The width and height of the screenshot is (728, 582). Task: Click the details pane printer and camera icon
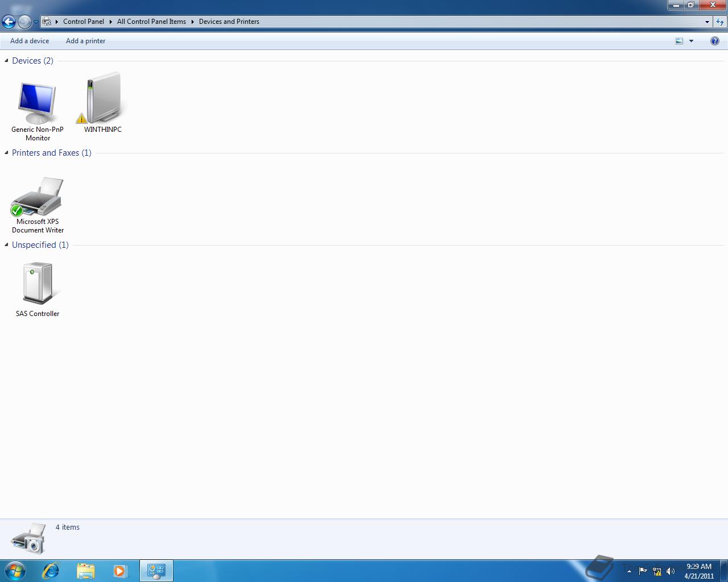click(28, 538)
